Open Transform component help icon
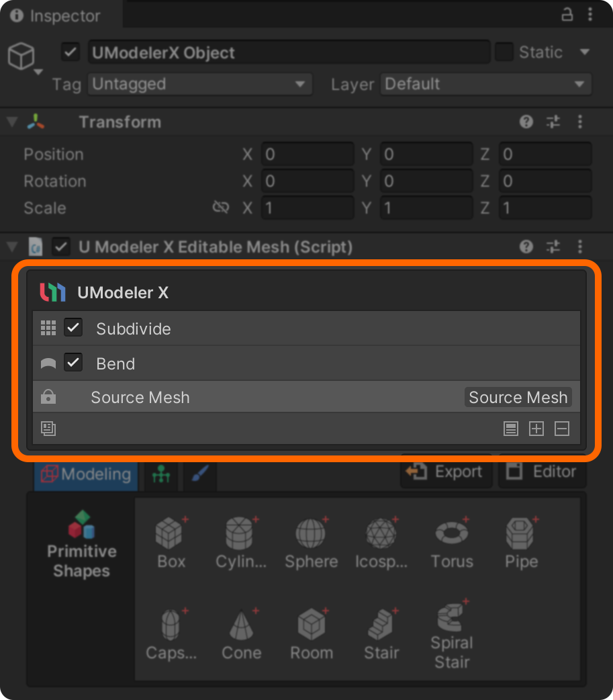Image resolution: width=613 pixels, height=700 pixels. 526,122
